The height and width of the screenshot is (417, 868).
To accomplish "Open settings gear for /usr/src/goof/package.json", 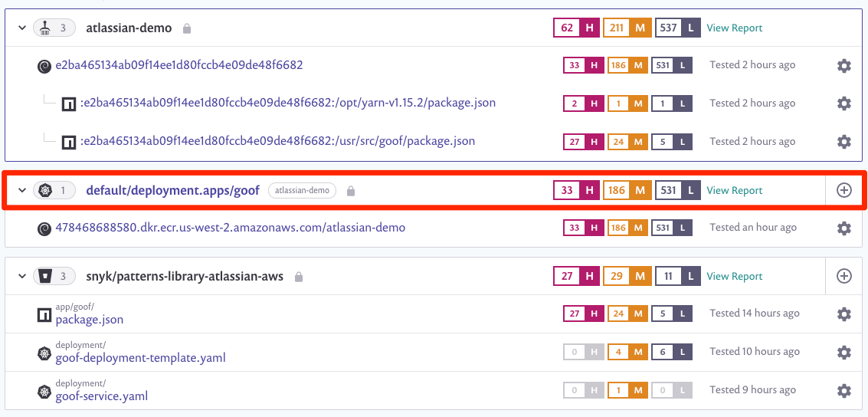I will 843,142.
